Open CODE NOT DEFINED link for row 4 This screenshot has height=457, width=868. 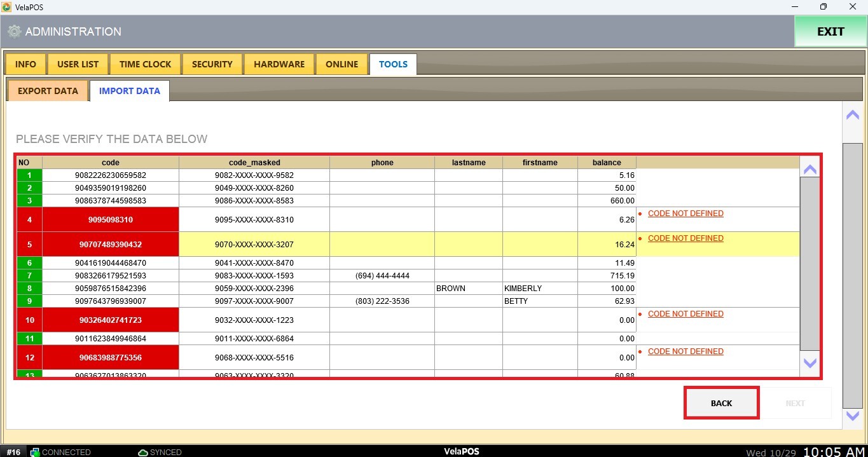(685, 214)
